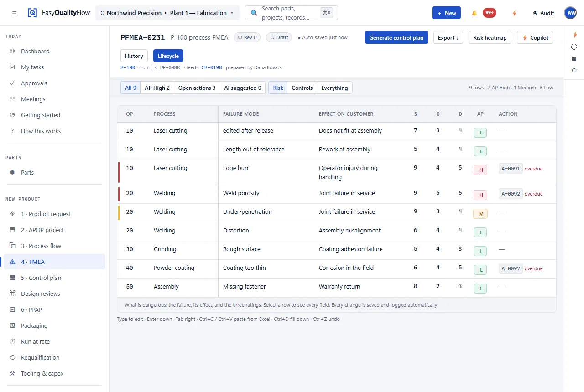Click the M badge for Under-penetration

pyautogui.click(x=480, y=213)
